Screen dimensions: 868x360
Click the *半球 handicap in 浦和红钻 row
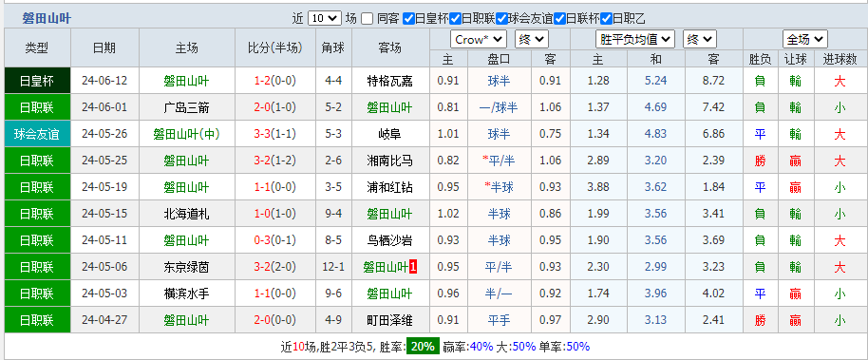tap(499, 188)
